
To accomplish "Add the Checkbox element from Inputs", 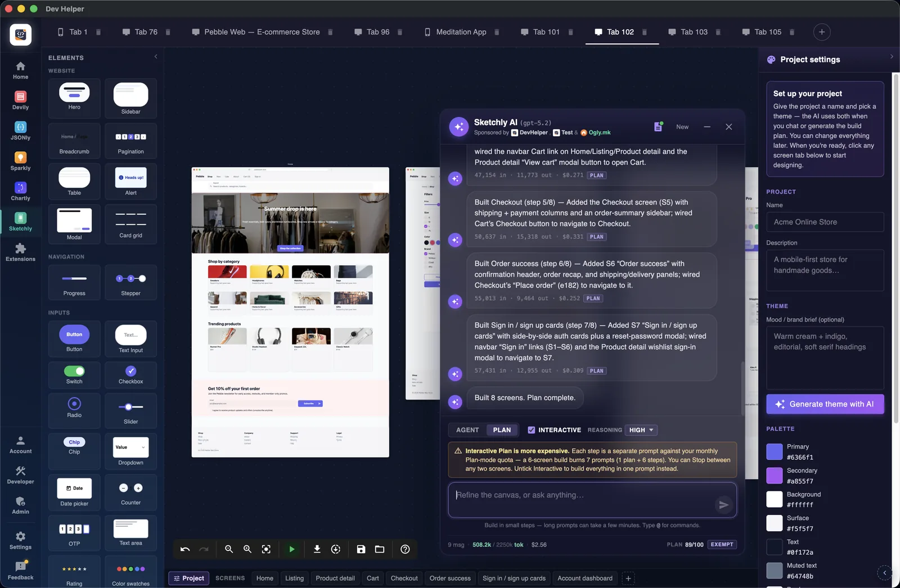I will pos(130,374).
